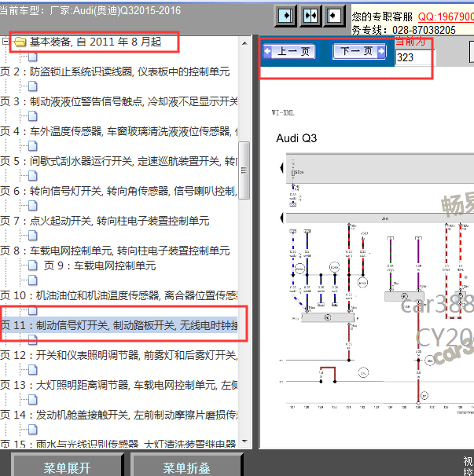Viewport: 474px width, 476px height.
Task: Select 页 10 : 机油油位和机油温度传感器 entry
Action: click(x=119, y=295)
